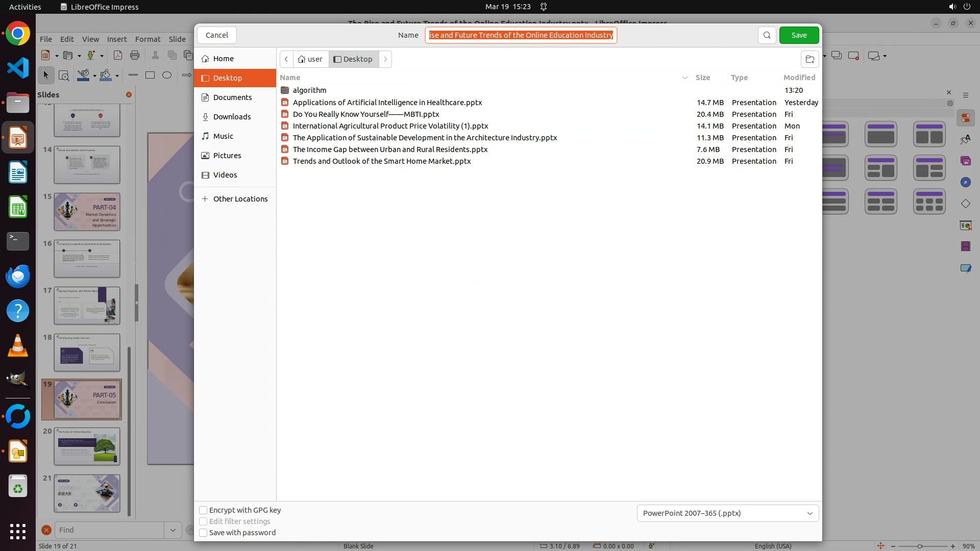
Task: Click the Name column sort arrow
Action: point(684,78)
